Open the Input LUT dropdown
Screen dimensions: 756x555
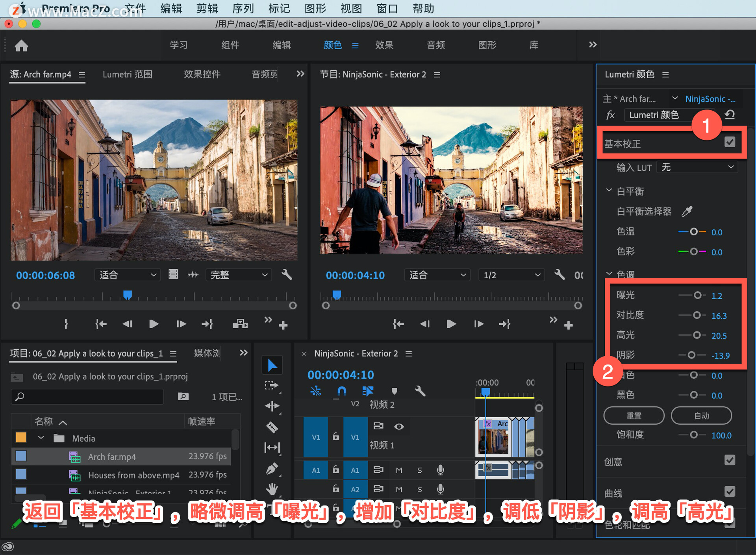coord(697,167)
